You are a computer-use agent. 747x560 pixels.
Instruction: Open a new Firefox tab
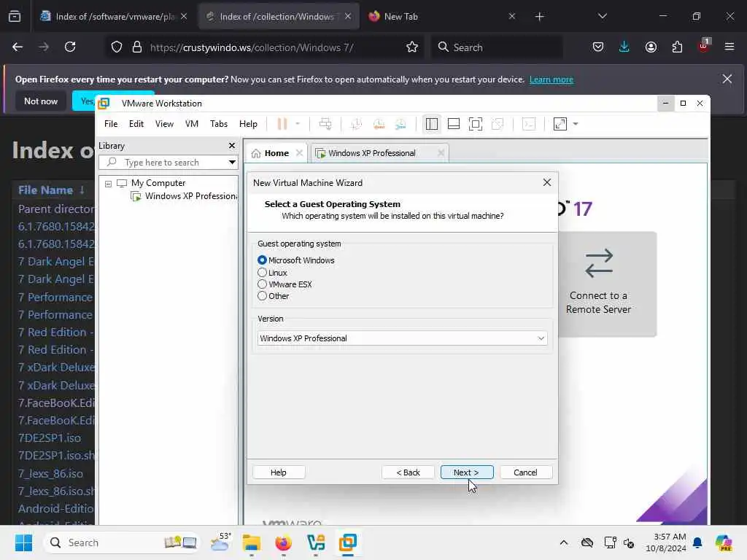(539, 17)
